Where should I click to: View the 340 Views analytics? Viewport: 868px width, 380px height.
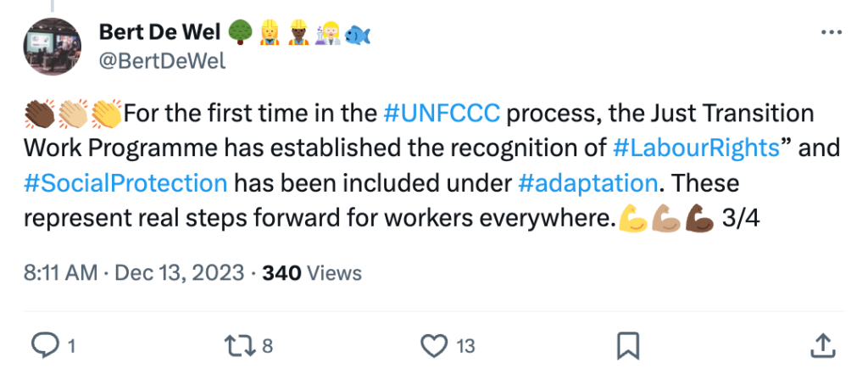[312, 273]
